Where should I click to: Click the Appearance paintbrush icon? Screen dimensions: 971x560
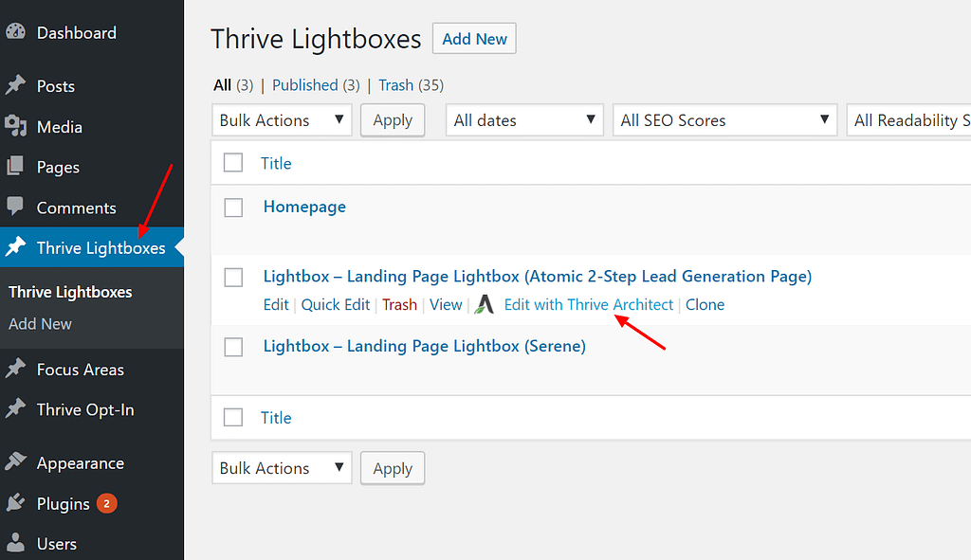click(15, 463)
